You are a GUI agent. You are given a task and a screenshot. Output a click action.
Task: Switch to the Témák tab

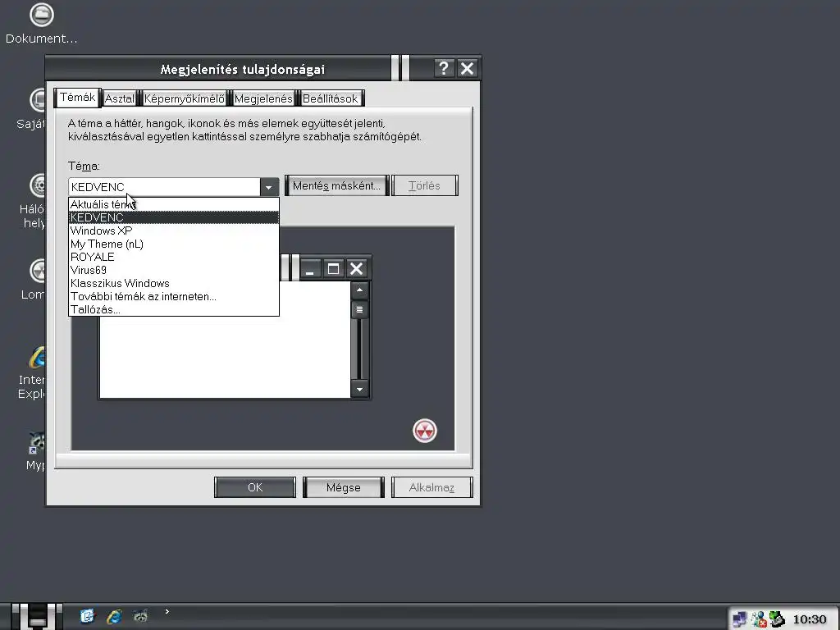click(78, 98)
